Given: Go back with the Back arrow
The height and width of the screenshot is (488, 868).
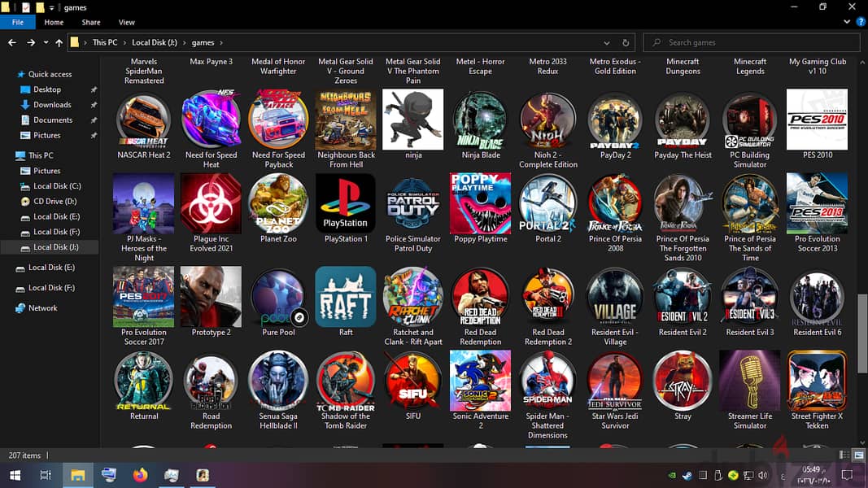Looking at the screenshot, I should coord(12,42).
